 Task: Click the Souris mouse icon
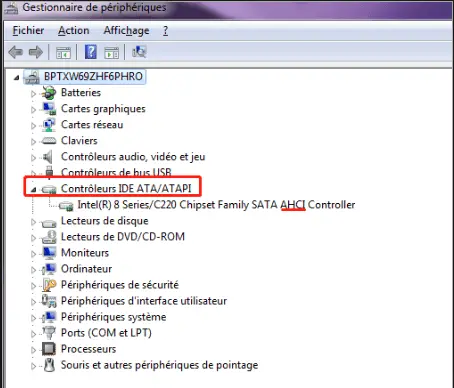(x=49, y=365)
